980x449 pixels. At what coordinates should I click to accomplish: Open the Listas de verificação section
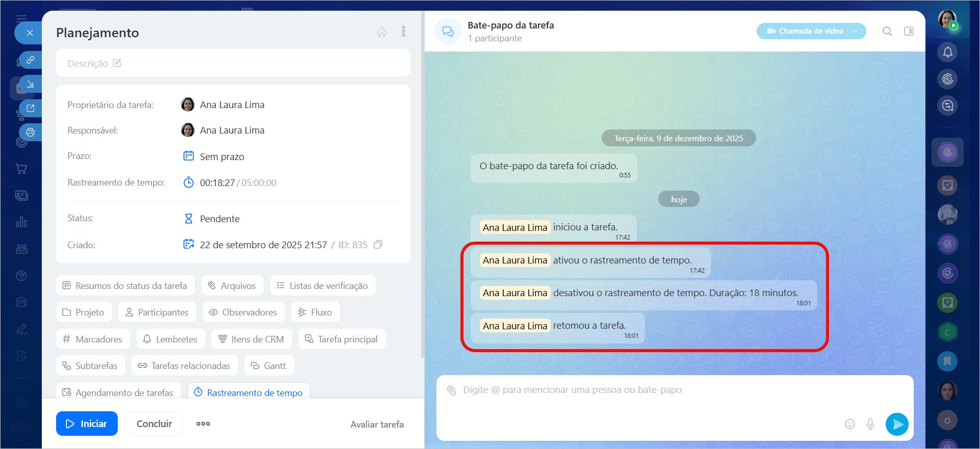[323, 286]
